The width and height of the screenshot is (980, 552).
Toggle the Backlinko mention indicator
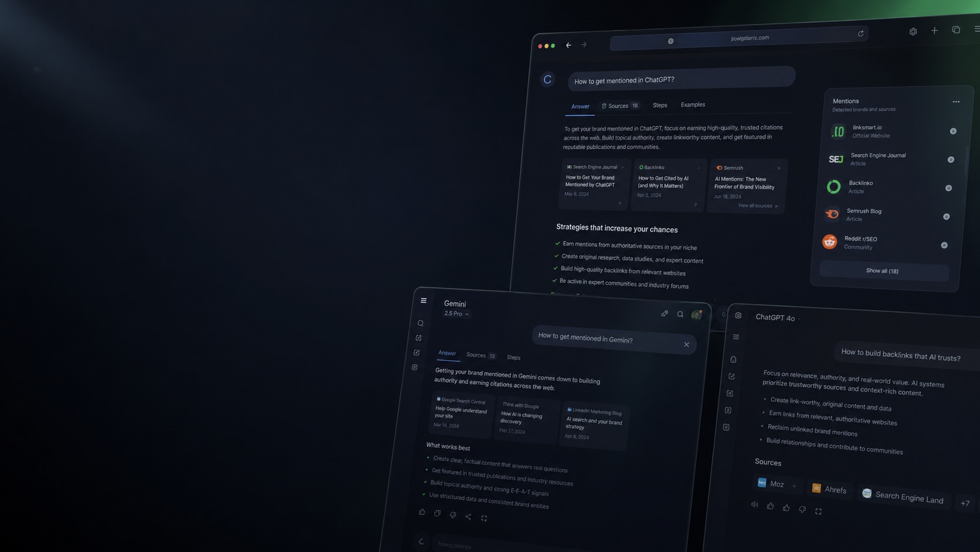coord(948,188)
